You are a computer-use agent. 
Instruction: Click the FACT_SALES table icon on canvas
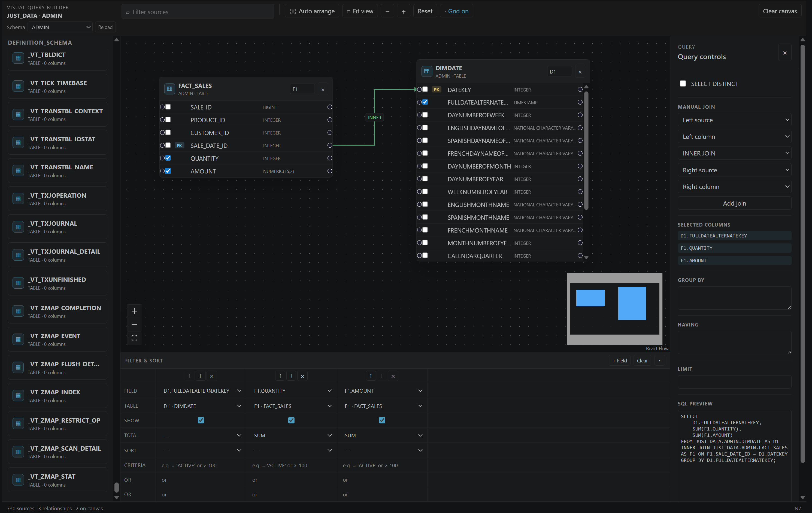[169, 89]
